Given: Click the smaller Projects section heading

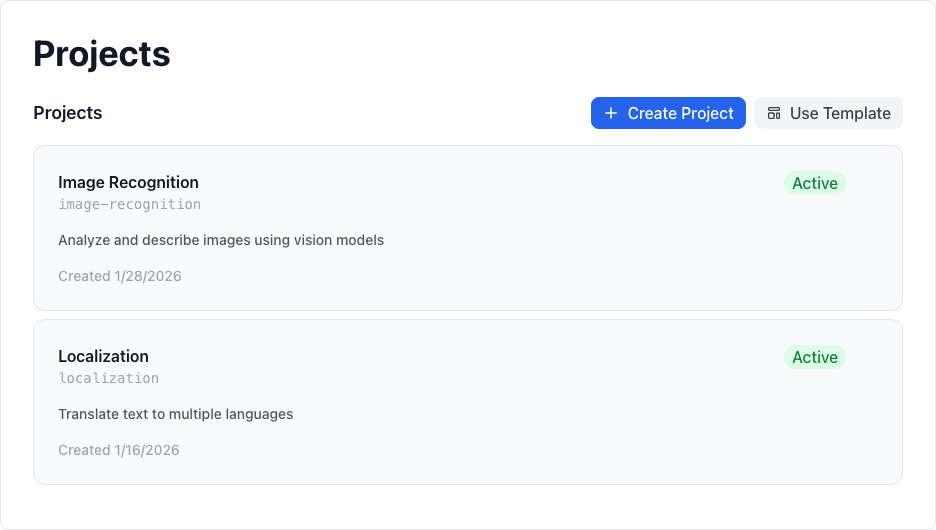Looking at the screenshot, I should pyautogui.click(x=68, y=113).
